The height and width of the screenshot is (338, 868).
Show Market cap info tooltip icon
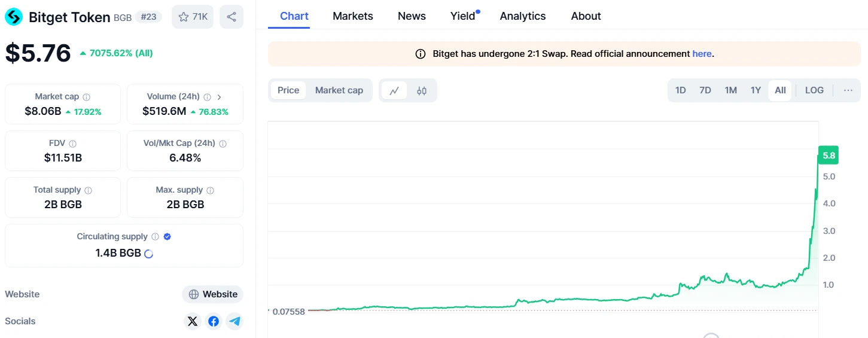(x=87, y=97)
